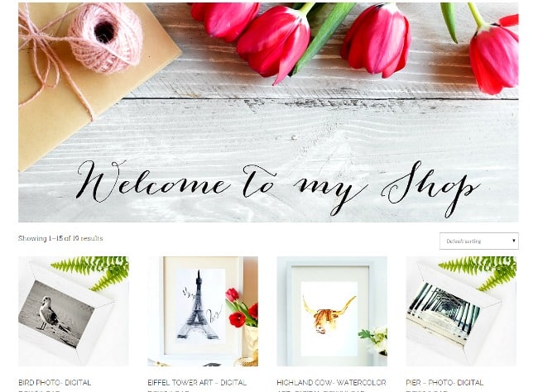The image size is (538, 392).
Task: Click the fern leaf above pier photo
Action: (478, 271)
